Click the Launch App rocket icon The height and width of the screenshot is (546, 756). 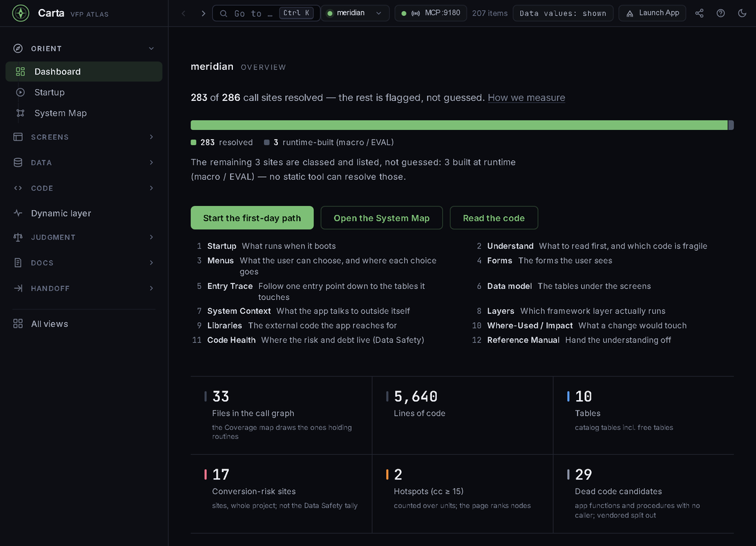[x=630, y=14]
